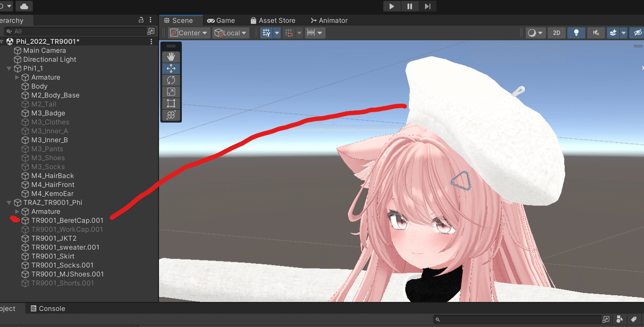The width and height of the screenshot is (644, 327).
Task: Open the scene effects dropdown arrow
Action: click(x=624, y=33)
